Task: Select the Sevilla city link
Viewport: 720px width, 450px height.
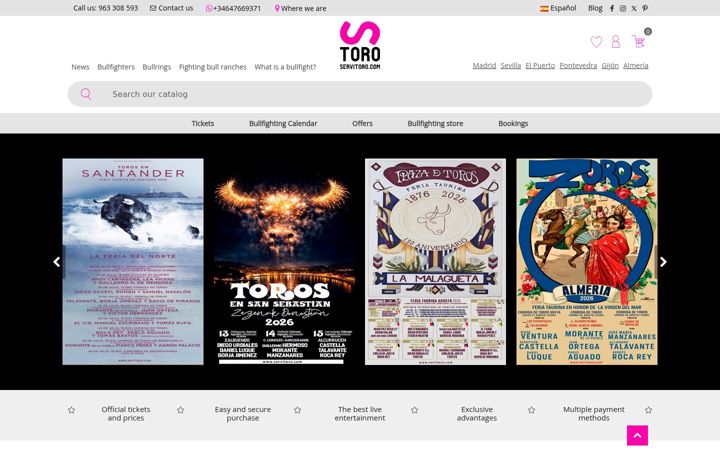Action: coord(511,66)
